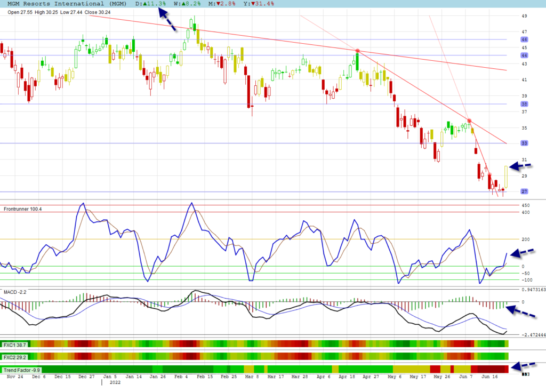546x392 pixels.
Task: Select the highlighted 33 price level tag
Action: (524, 143)
